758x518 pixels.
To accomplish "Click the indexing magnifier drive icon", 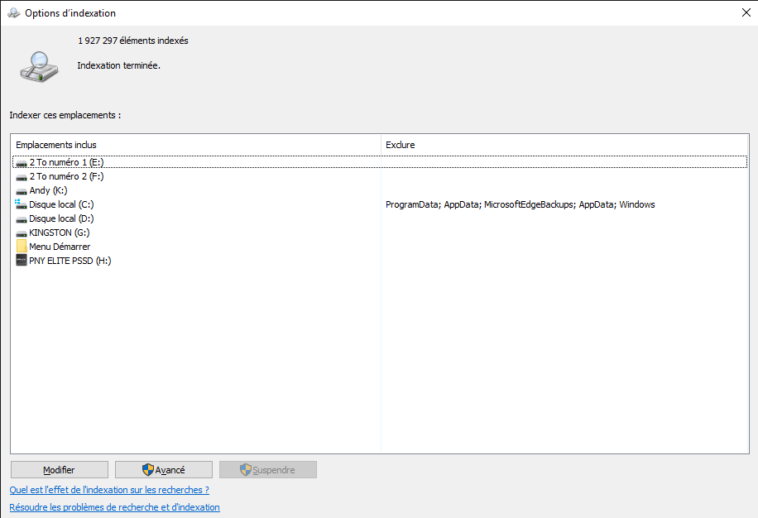I will (x=39, y=67).
